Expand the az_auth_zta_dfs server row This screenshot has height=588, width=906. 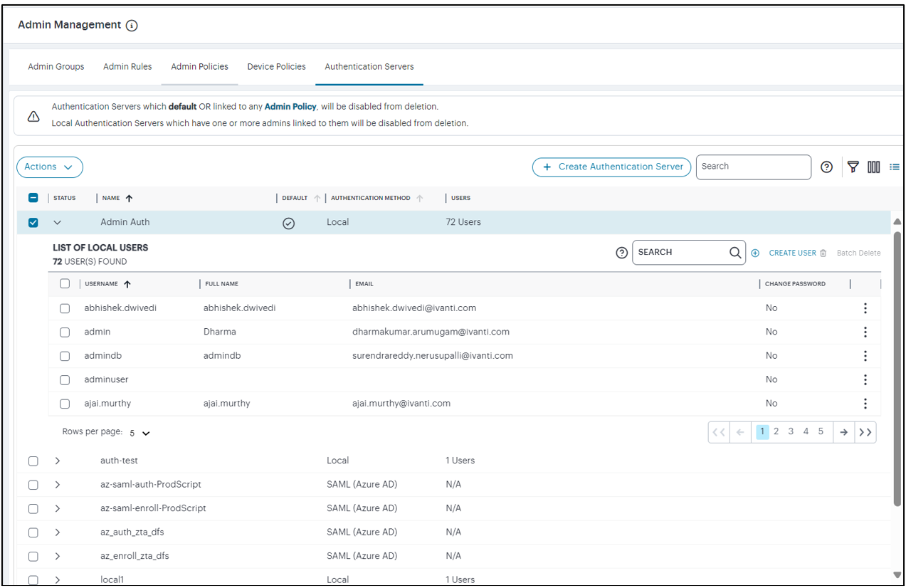point(58,532)
